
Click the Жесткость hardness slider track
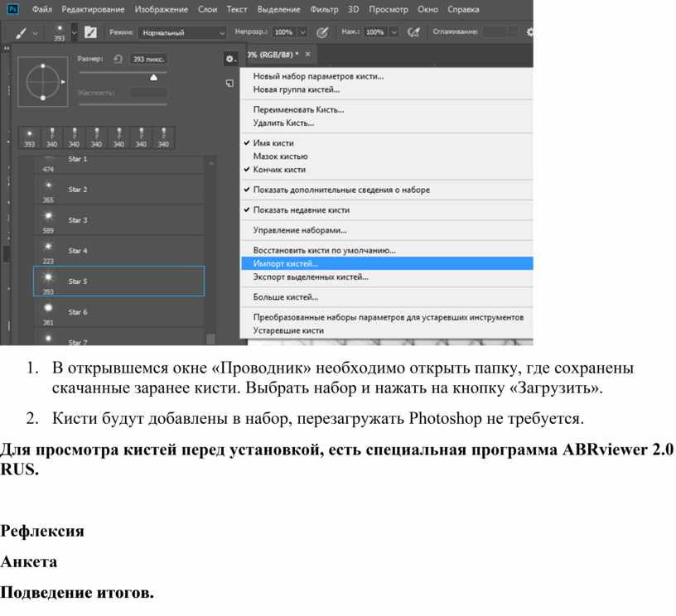tap(123, 104)
